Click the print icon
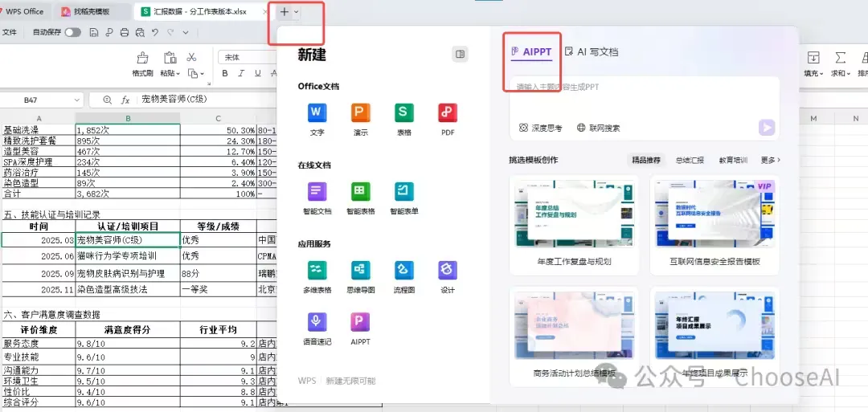The width and height of the screenshot is (868, 412). (x=125, y=33)
